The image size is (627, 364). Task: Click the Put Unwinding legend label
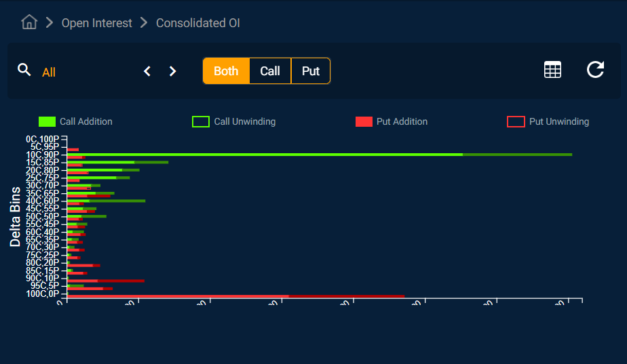coord(559,122)
